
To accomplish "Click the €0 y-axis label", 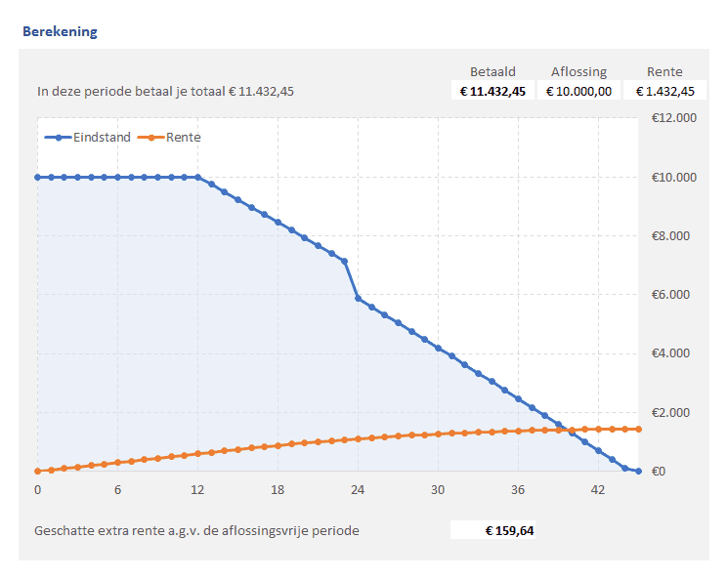I will tap(659, 472).
